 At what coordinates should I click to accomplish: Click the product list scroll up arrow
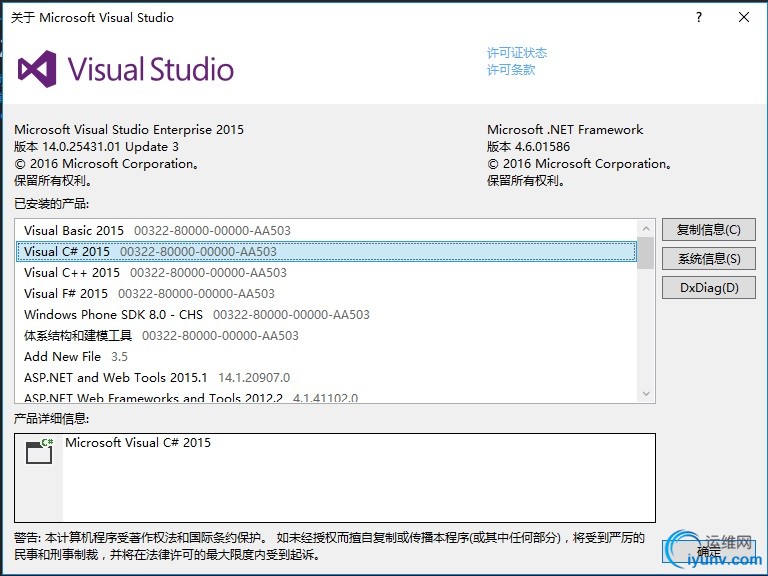coord(646,229)
